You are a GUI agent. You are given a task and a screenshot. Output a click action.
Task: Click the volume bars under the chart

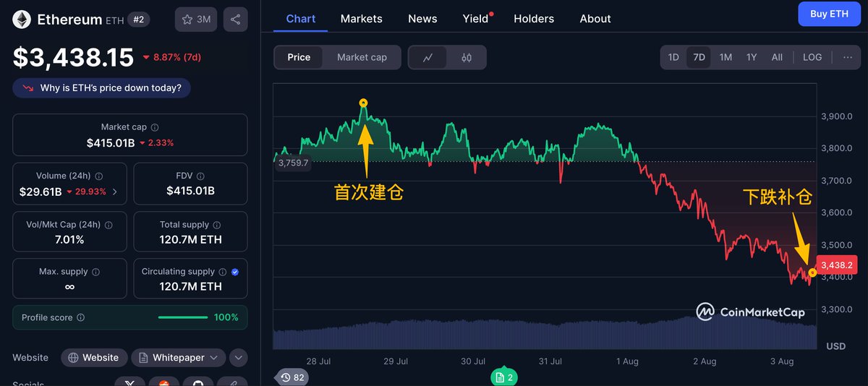click(x=545, y=335)
